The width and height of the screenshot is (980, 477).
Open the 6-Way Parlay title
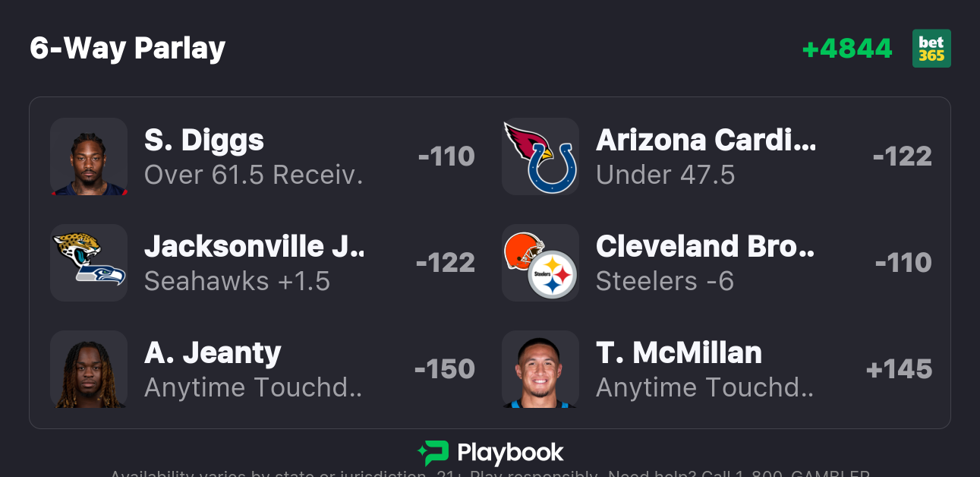[x=128, y=49]
